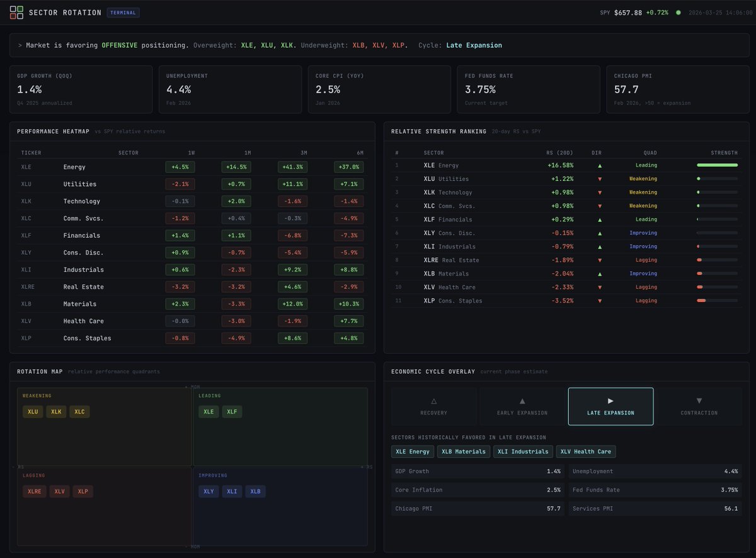Click the Core Inflation 2.5% overlay row
The height and width of the screenshot is (558, 756).
(x=478, y=490)
